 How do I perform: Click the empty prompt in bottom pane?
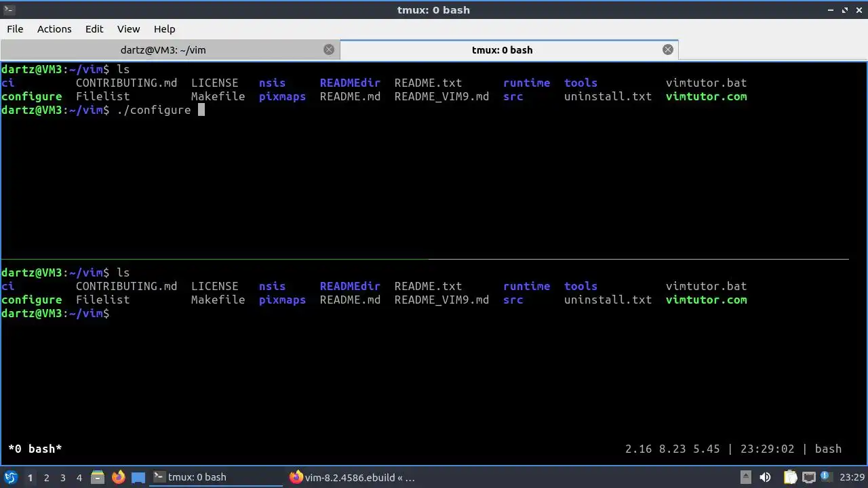click(55, 313)
